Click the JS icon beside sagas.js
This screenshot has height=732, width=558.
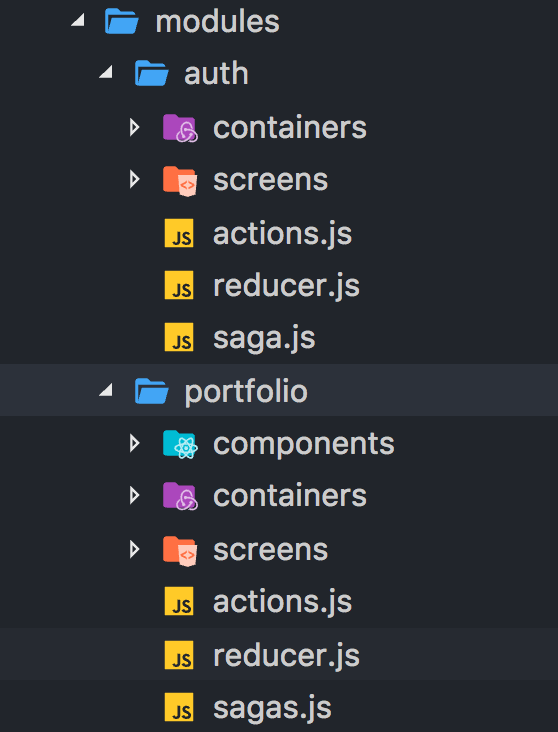[179, 707]
